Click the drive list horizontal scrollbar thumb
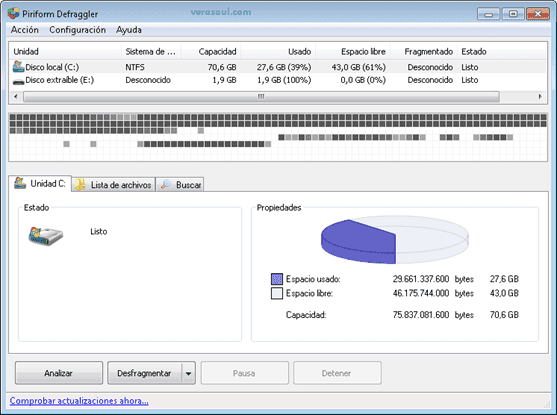 pyautogui.click(x=261, y=96)
